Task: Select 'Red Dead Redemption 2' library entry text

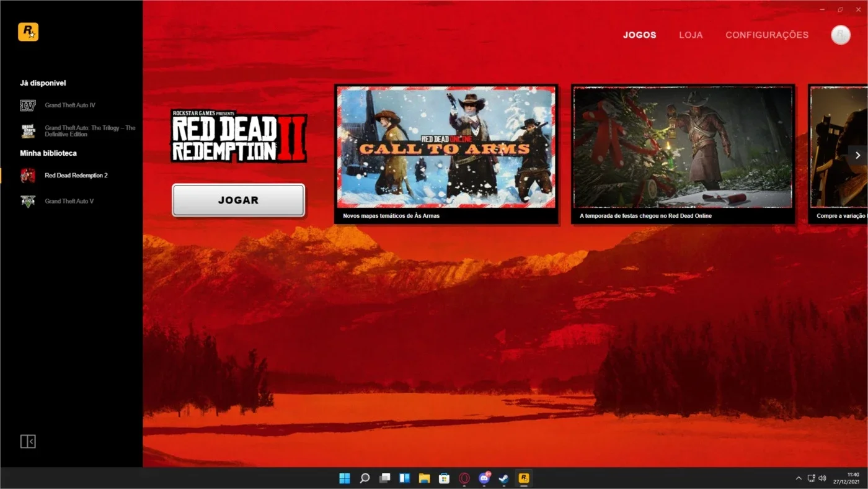Action: pos(76,176)
